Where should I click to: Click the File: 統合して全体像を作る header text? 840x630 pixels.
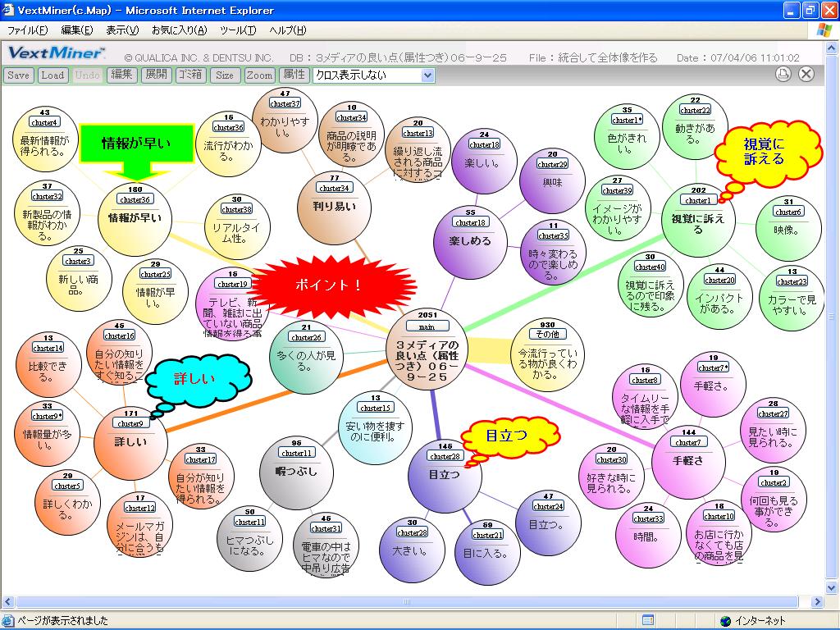(x=593, y=58)
